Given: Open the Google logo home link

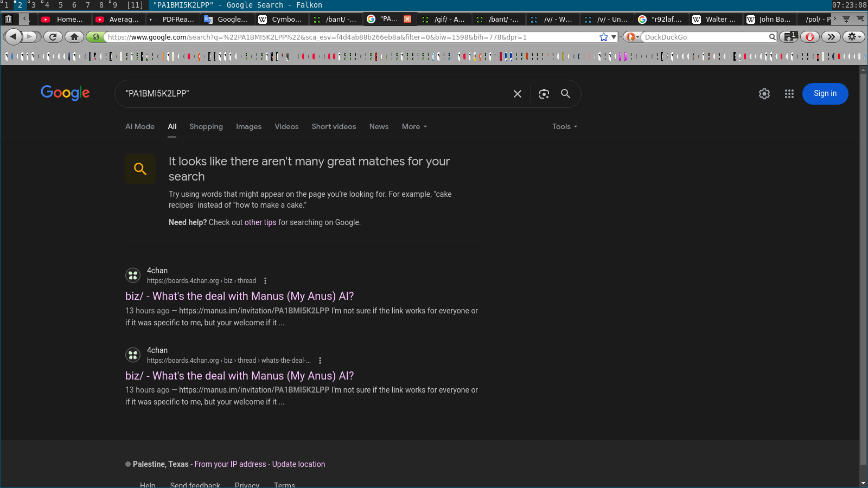Looking at the screenshot, I should (x=65, y=93).
